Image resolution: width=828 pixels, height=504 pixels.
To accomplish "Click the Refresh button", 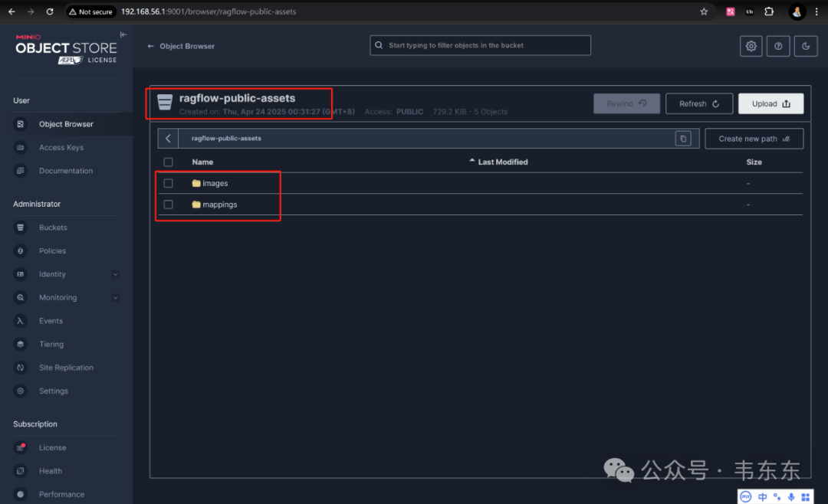I will (x=698, y=104).
